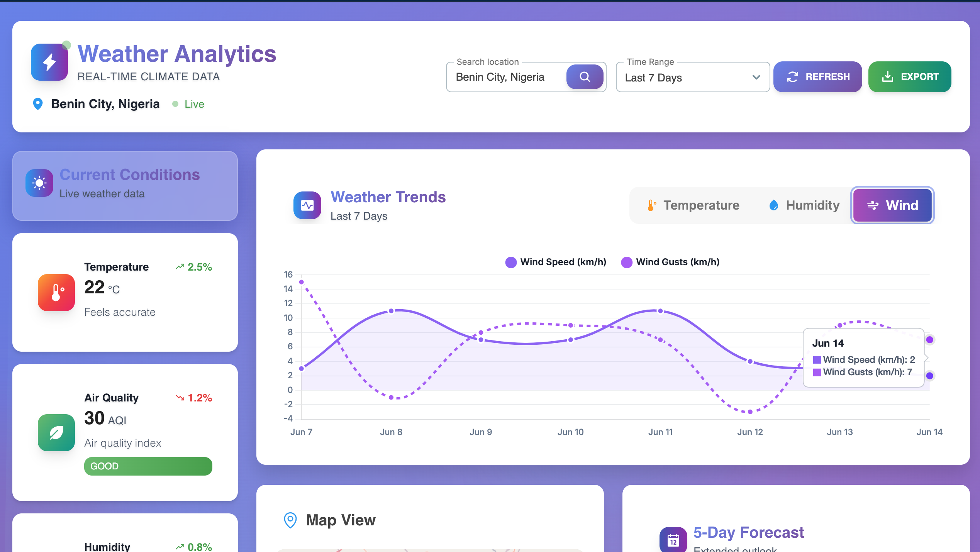Select the Humidity trends tab
The image size is (980, 552).
[x=804, y=205]
